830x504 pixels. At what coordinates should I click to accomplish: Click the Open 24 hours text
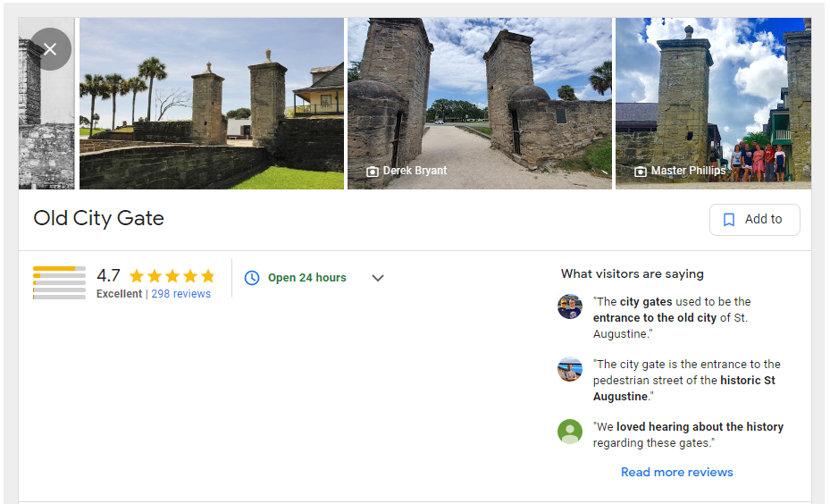click(307, 278)
